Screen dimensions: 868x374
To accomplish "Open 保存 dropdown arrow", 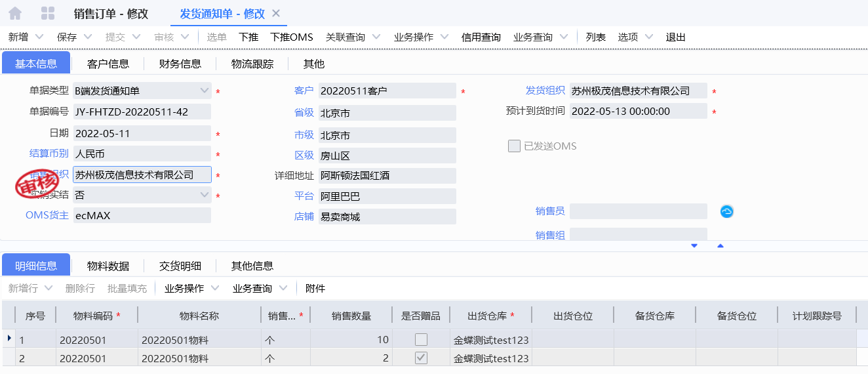I will 87,37.
